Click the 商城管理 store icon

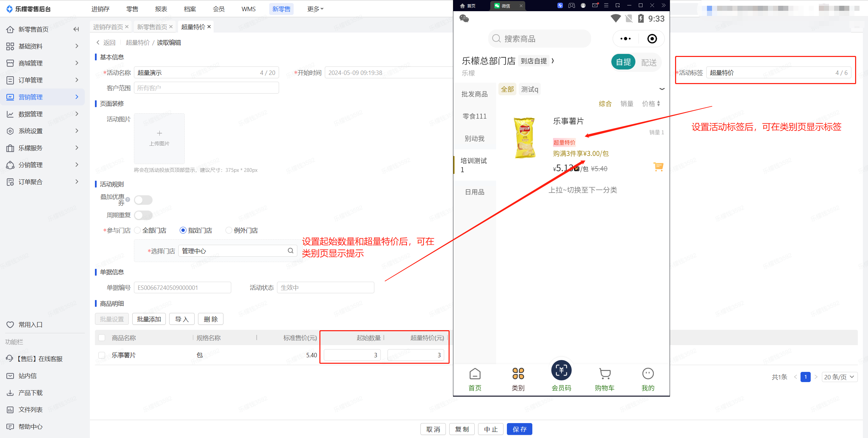click(x=10, y=63)
